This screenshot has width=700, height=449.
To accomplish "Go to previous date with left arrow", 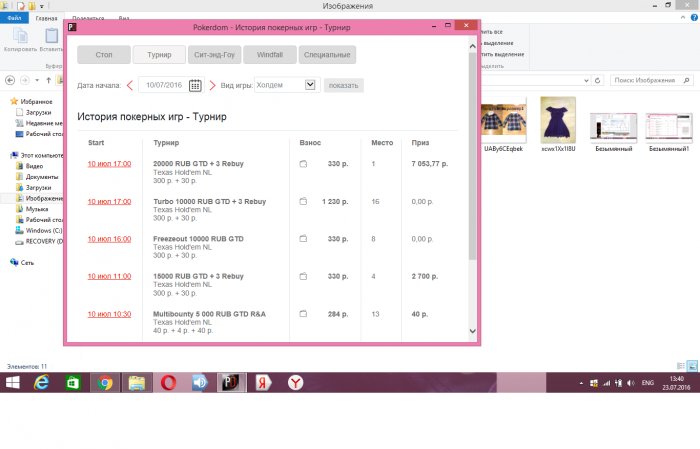I will (x=130, y=85).
